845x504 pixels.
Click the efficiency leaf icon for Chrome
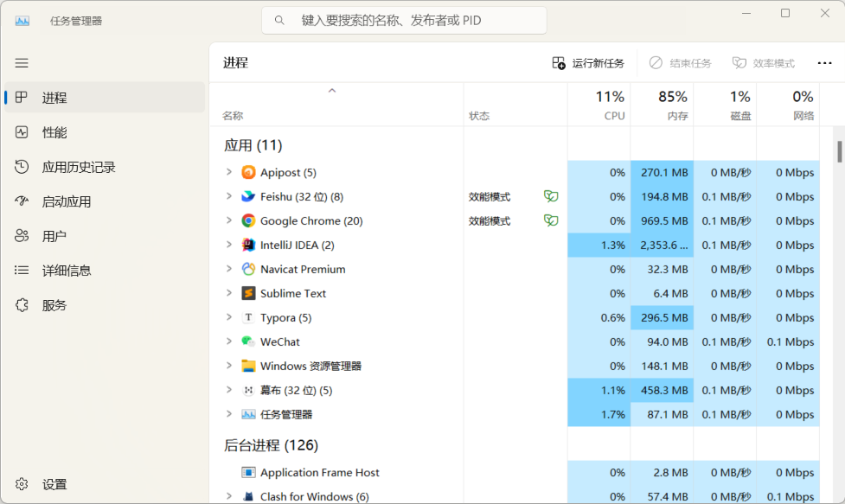click(x=551, y=220)
